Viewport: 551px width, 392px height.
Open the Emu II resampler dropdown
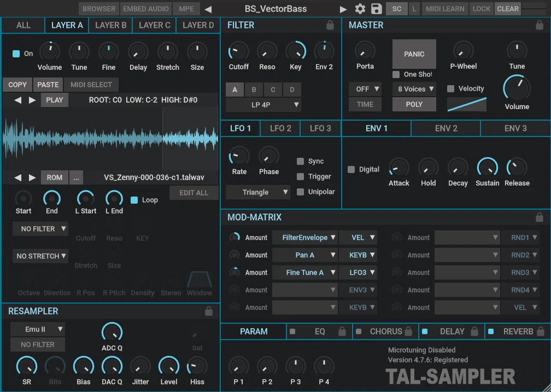click(x=38, y=329)
